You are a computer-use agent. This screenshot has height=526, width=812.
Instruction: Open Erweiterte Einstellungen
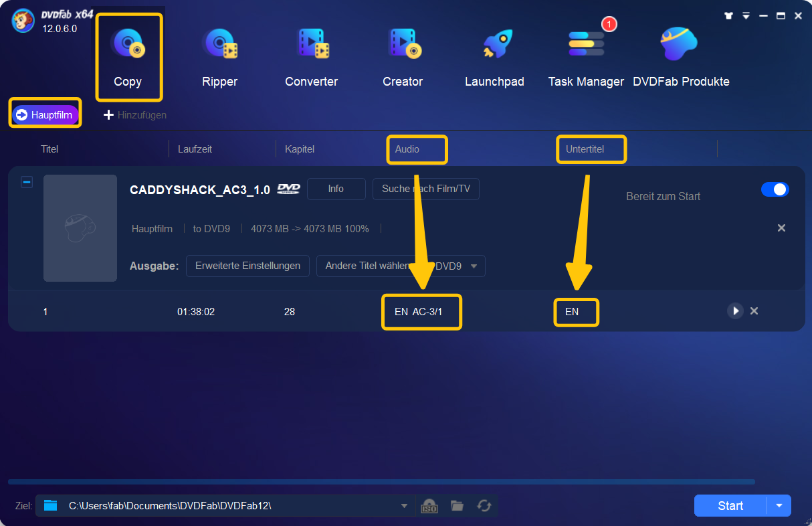click(x=247, y=266)
